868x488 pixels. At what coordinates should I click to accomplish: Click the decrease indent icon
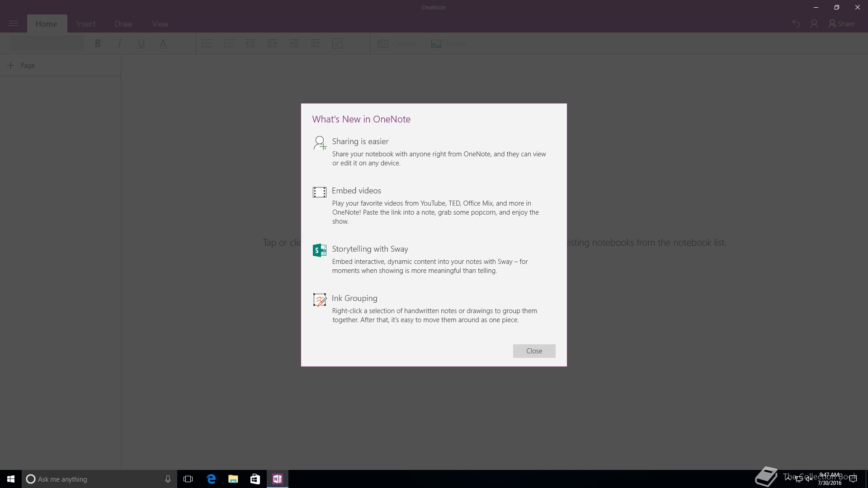[x=250, y=44]
